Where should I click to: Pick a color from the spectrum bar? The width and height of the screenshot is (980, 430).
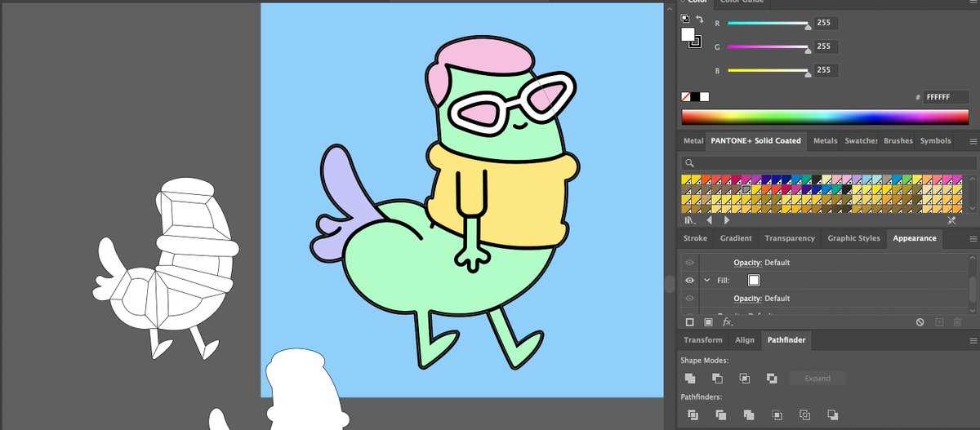(826, 117)
